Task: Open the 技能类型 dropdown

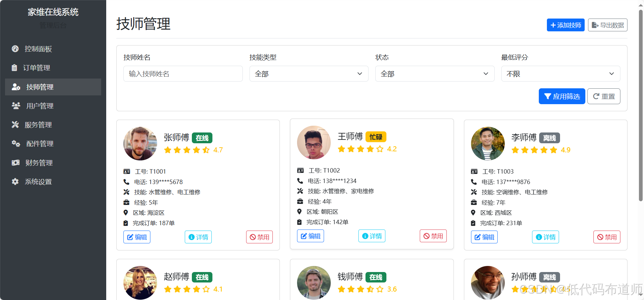Action: (x=309, y=74)
